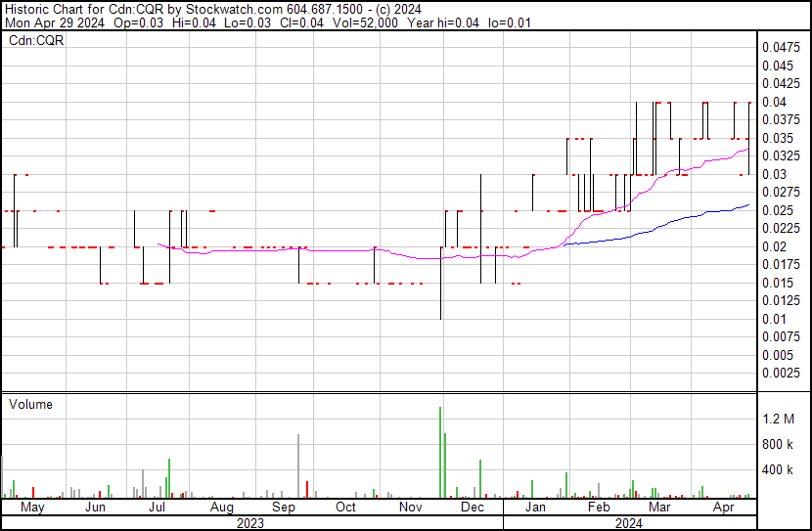Viewport: 812px width, 531px height.
Task: Click the Vol=52,000 header value
Action: pos(365,22)
